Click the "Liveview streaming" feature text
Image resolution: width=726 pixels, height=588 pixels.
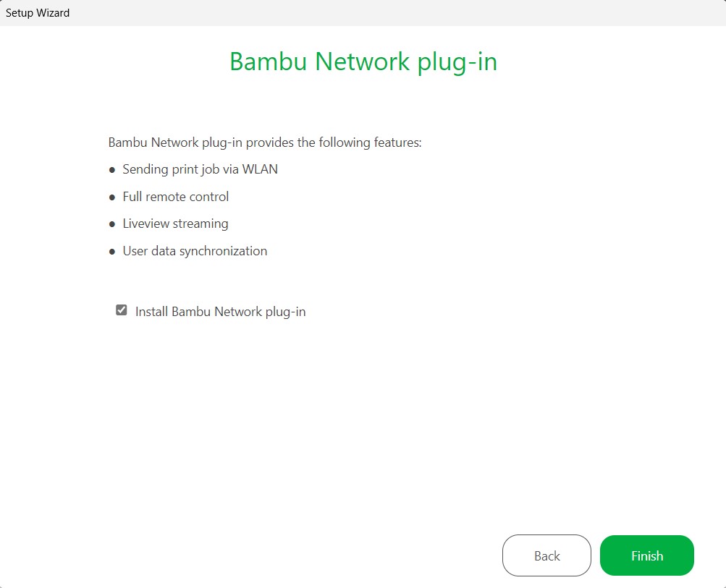175,223
